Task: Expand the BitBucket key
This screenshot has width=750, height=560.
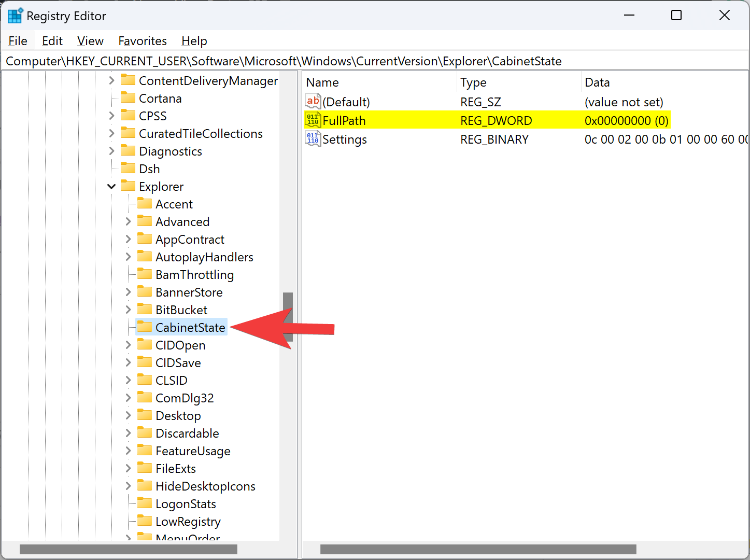Action: click(128, 310)
